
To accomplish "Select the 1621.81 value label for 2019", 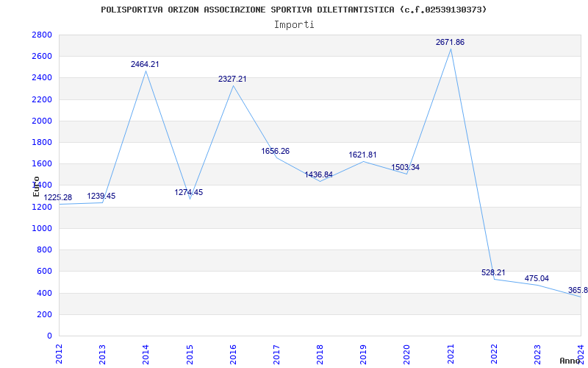I will point(362,155).
